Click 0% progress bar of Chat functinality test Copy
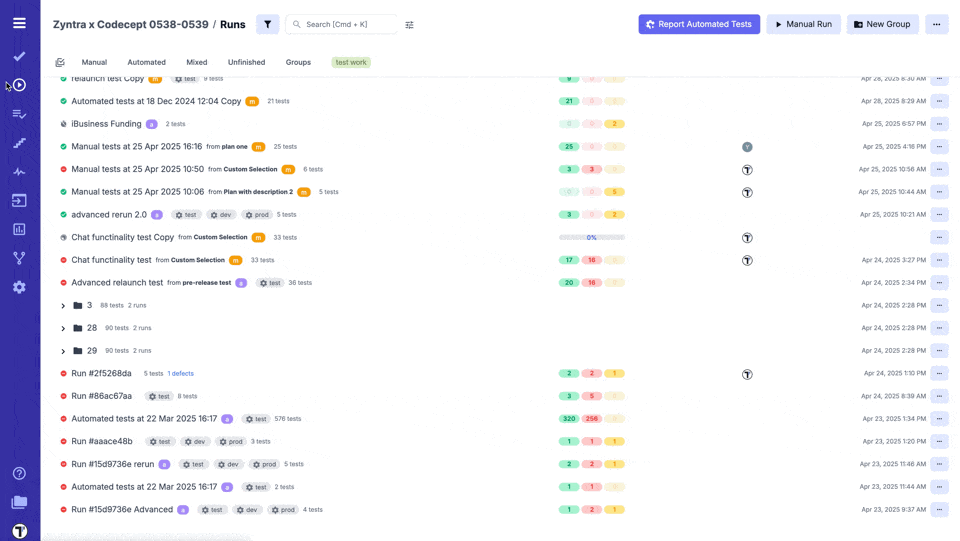Screen dimensions: 960x541 [591, 237]
